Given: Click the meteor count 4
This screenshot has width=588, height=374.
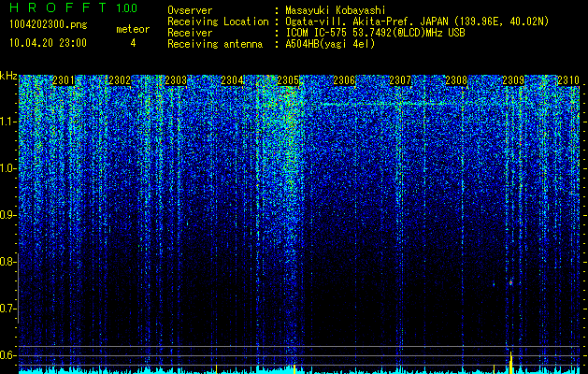Looking at the screenshot, I should [x=133, y=43].
